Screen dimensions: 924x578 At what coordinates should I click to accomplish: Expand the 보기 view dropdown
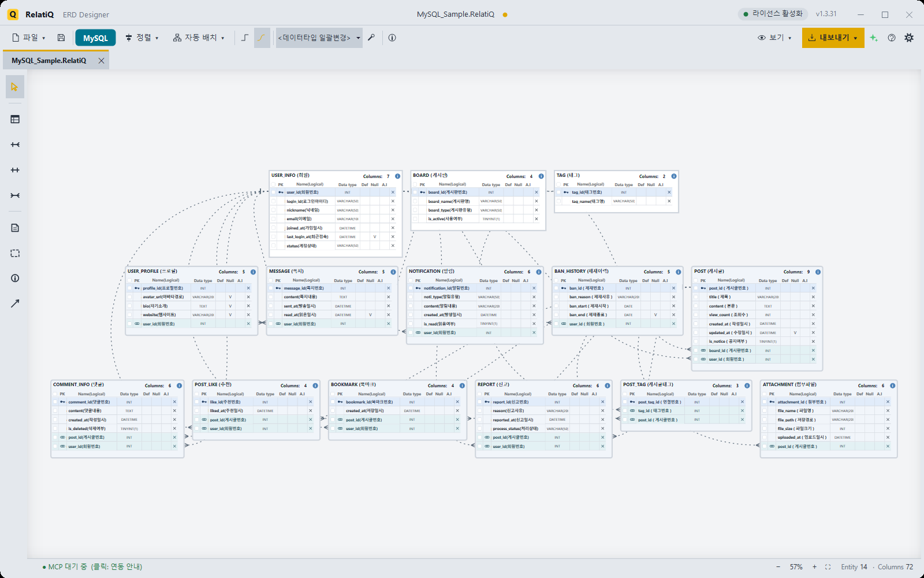[x=774, y=38]
